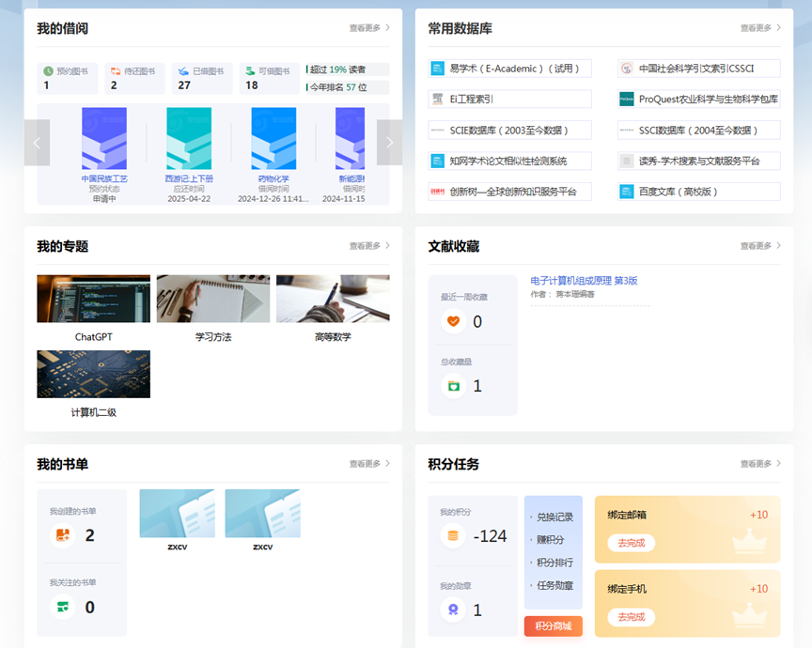
Task: Click the green total favorites icon
Action: click(454, 386)
